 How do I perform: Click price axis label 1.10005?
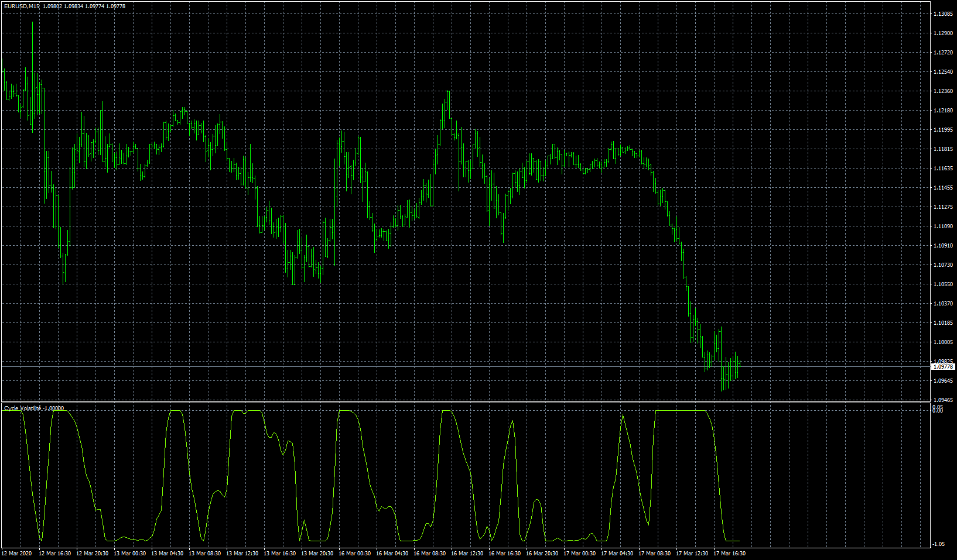(943, 342)
